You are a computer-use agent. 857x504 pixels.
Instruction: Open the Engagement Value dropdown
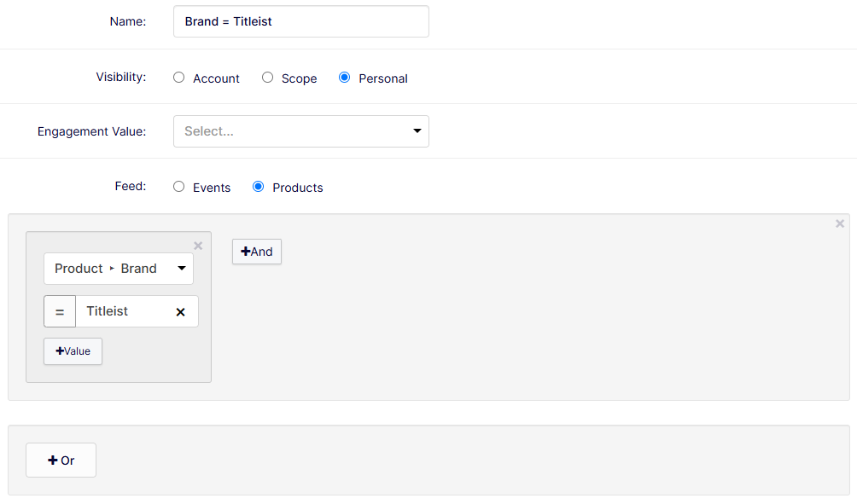(x=300, y=131)
